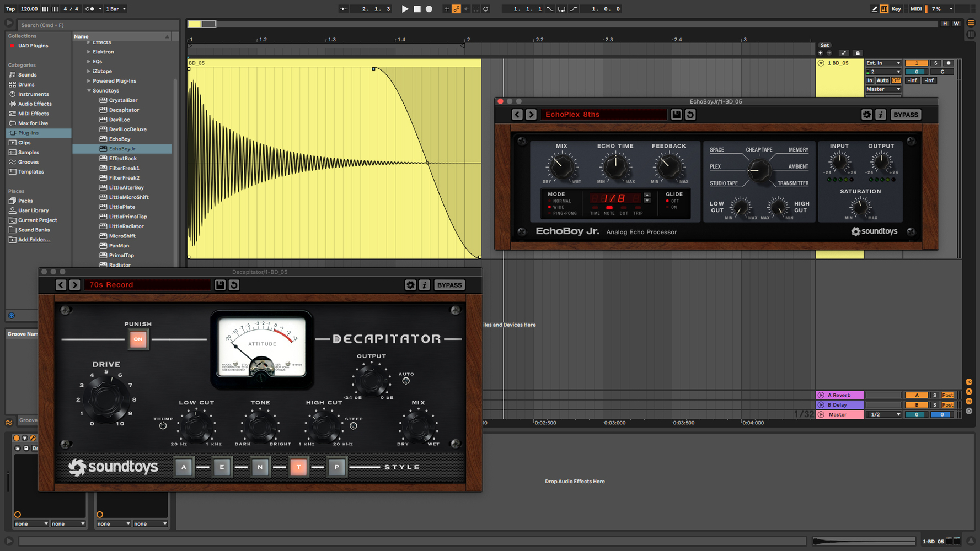Select Decapitator style A
Image resolution: width=980 pixels, height=551 pixels.
click(x=184, y=467)
